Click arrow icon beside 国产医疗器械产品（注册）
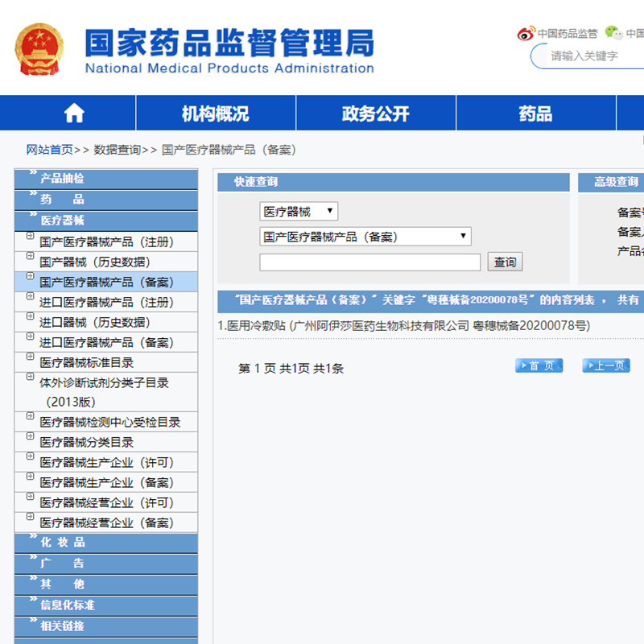Screen dimensions: 644x644 (x=30, y=236)
